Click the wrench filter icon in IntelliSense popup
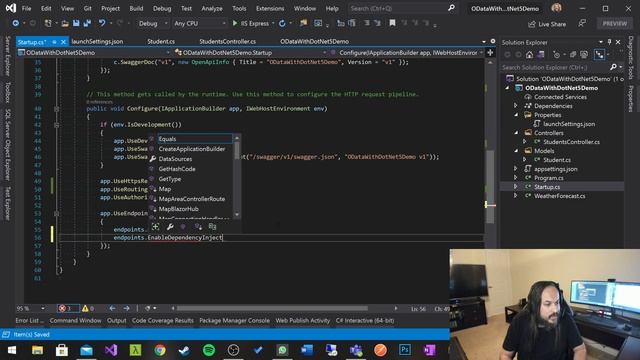640x360 pixels. (170, 227)
